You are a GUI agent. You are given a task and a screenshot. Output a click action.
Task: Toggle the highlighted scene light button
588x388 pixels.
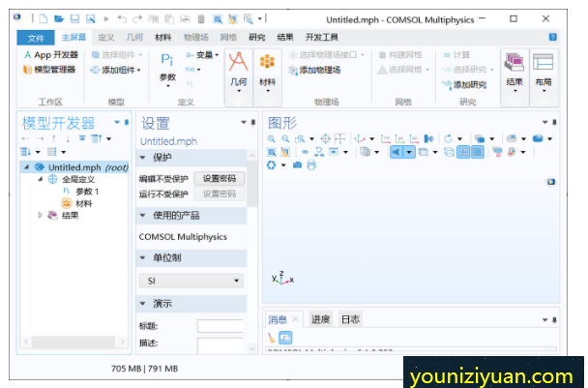coord(397,152)
